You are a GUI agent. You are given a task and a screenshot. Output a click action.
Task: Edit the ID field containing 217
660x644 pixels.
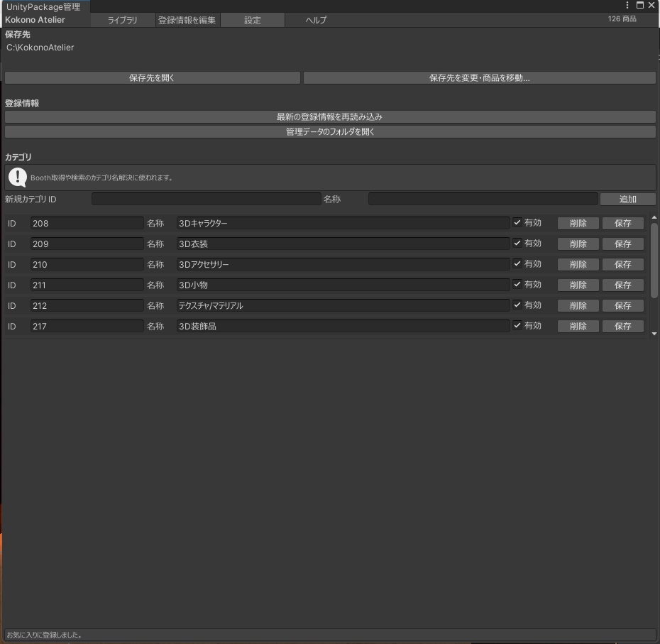87,327
